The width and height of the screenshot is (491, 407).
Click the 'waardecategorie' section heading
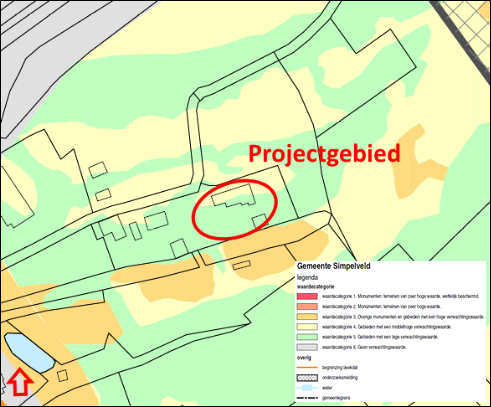pyautogui.click(x=315, y=287)
